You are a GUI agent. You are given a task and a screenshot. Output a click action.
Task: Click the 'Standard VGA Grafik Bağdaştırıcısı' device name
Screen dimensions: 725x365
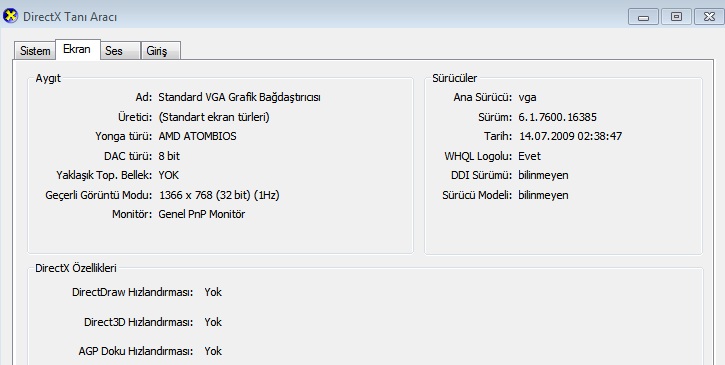click(240, 98)
